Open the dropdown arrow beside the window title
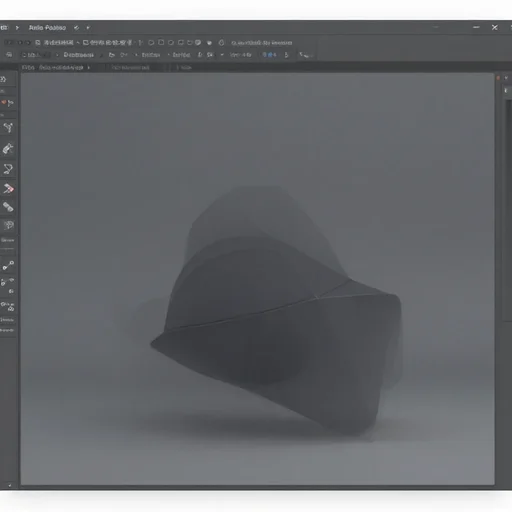 88,28
